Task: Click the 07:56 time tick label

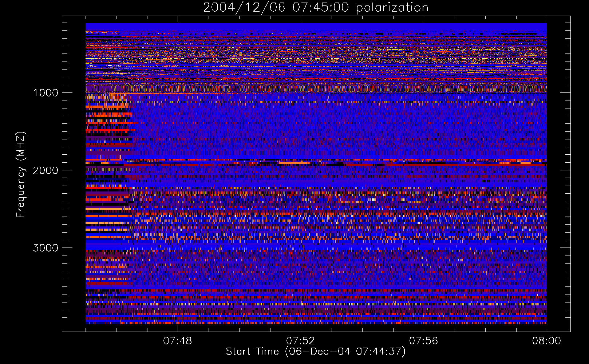Action: [424, 341]
